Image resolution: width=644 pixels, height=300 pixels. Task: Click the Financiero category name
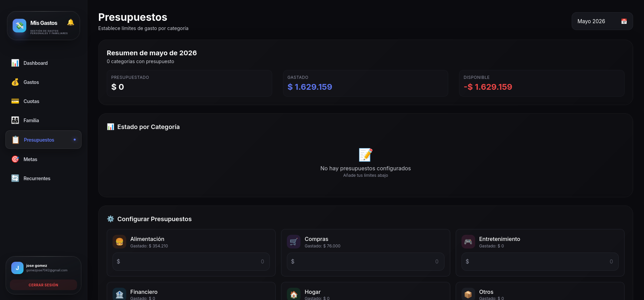coord(144,292)
